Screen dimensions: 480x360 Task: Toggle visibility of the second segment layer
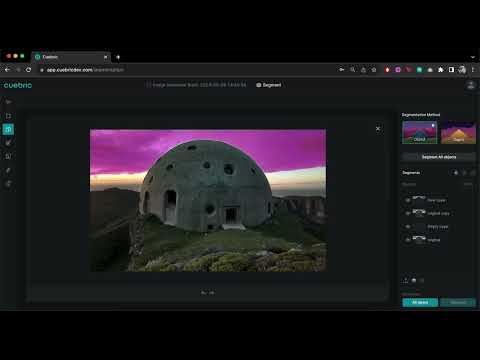pyautogui.click(x=407, y=213)
